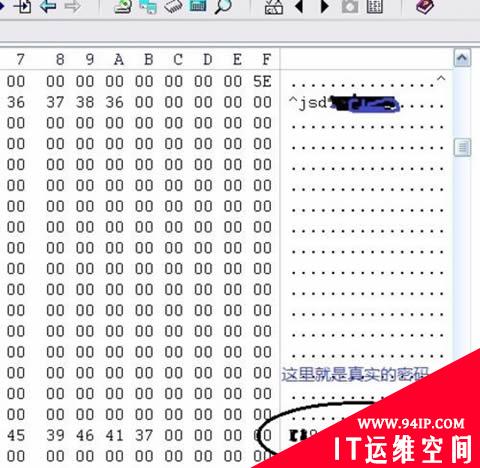Click the scrollbar up arrow button

pyautogui.click(x=462, y=58)
